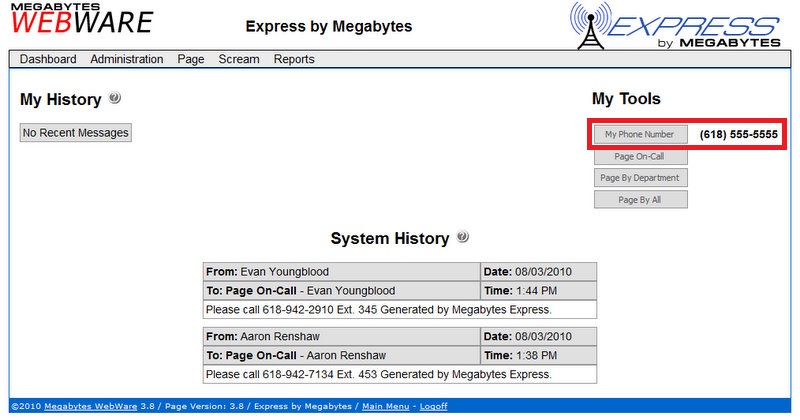The height and width of the screenshot is (420, 800).
Task: Open the Reports menu
Action: (294, 59)
